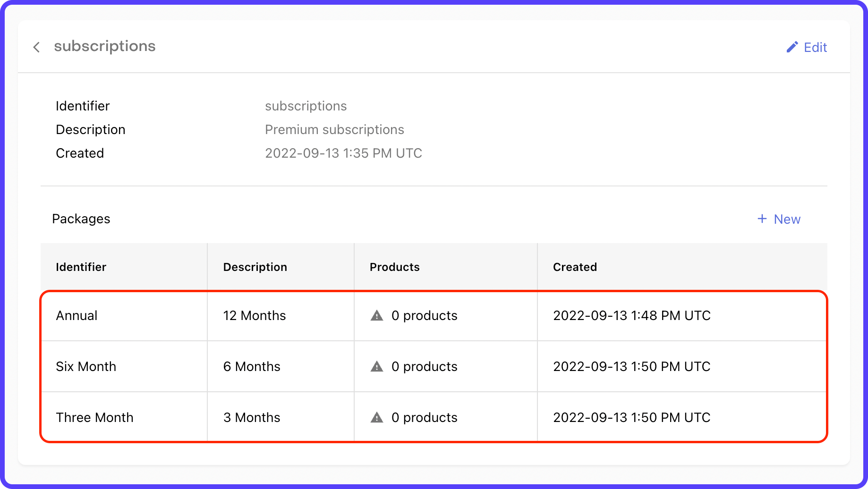This screenshot has width=868, height=489.
Task: Click the Created column header
Action: [x=575, y=267]
